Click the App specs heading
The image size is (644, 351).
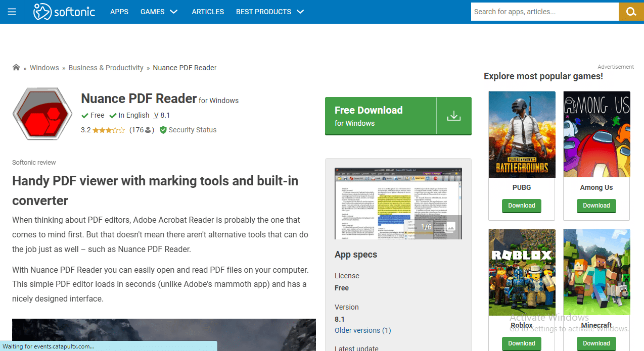coord(356,255)
